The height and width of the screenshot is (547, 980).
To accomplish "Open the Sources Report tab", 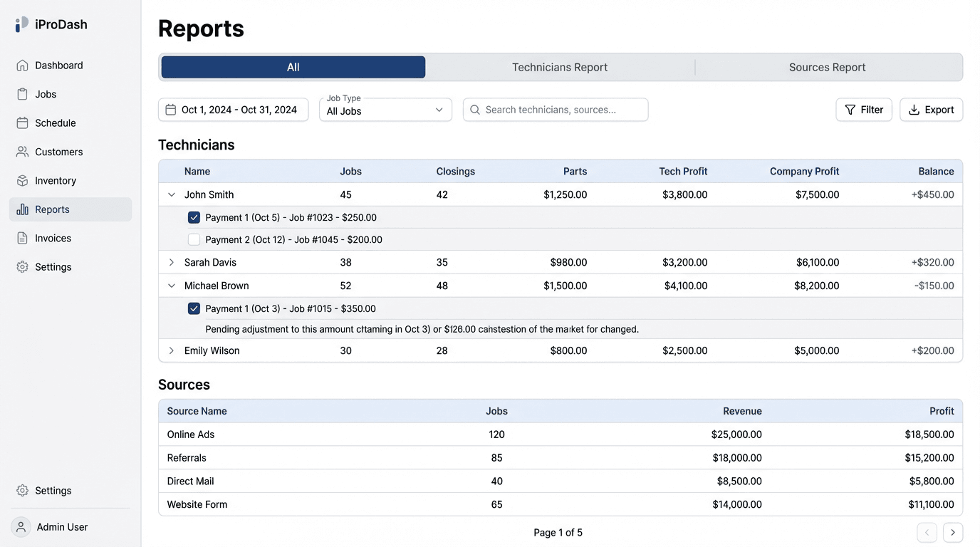I will point(827,66).
